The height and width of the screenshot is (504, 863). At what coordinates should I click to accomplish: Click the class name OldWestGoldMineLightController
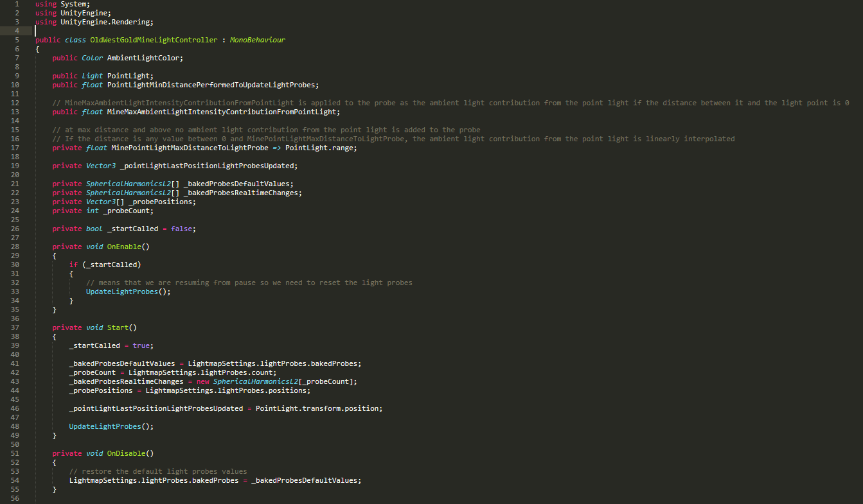[x=154, y=40]
